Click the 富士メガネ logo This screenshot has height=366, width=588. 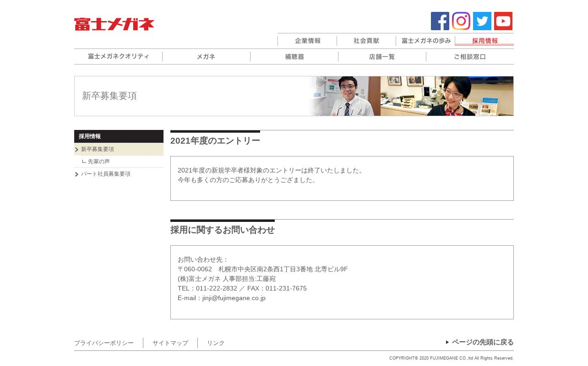pos(114,24)
